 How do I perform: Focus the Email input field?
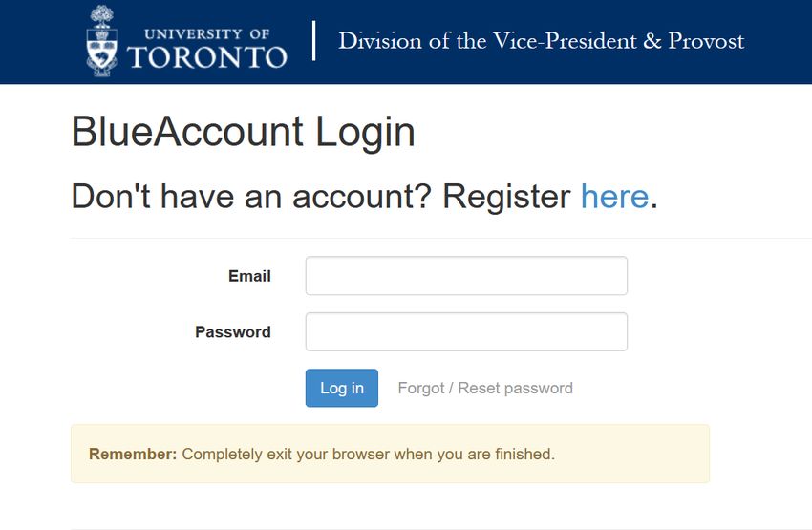(x=466, y=276)
